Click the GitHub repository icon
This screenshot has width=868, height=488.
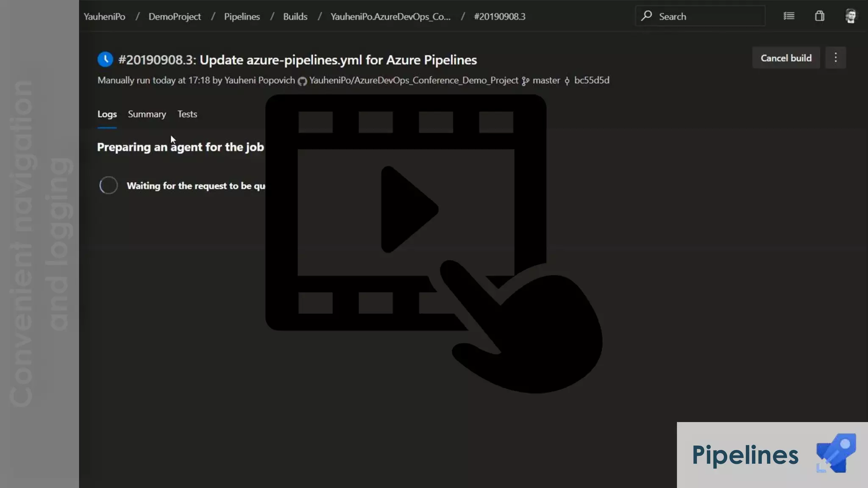(302, 81)
